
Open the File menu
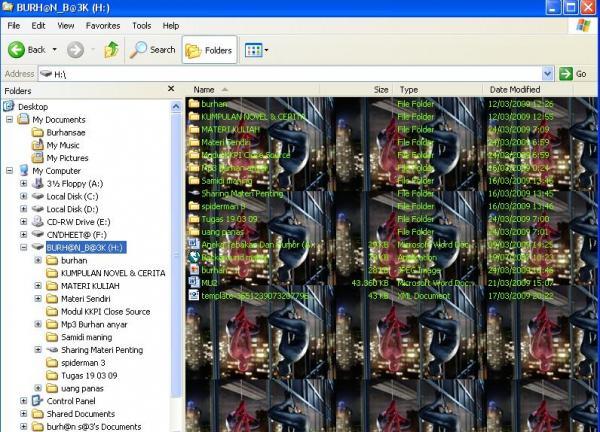[x=14, y=26]
